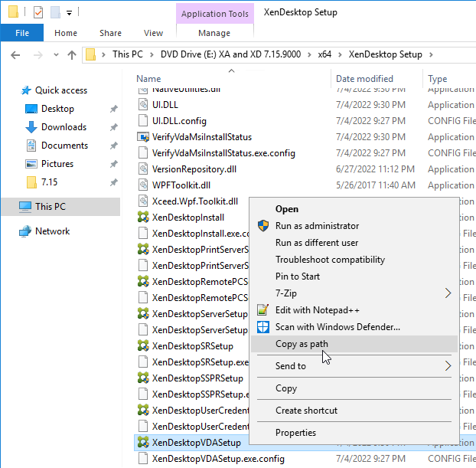Choose Copy as path
The image size is (476, 468).
coord(354,344)
